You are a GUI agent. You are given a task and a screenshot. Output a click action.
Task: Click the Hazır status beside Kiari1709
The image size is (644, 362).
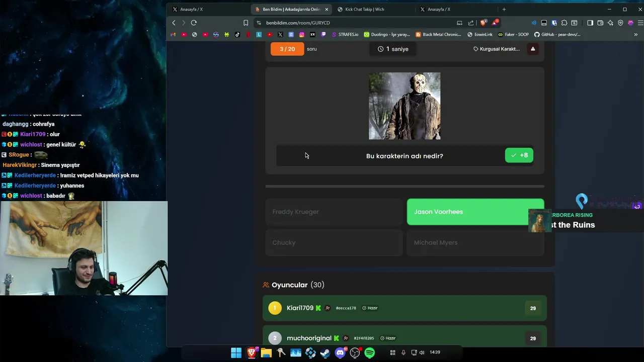point(370,308)
